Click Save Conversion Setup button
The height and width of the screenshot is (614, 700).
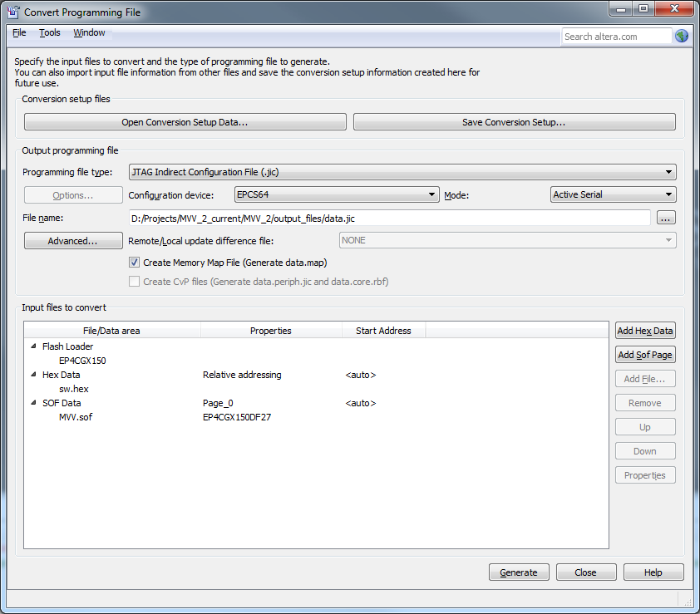point(515,122)
